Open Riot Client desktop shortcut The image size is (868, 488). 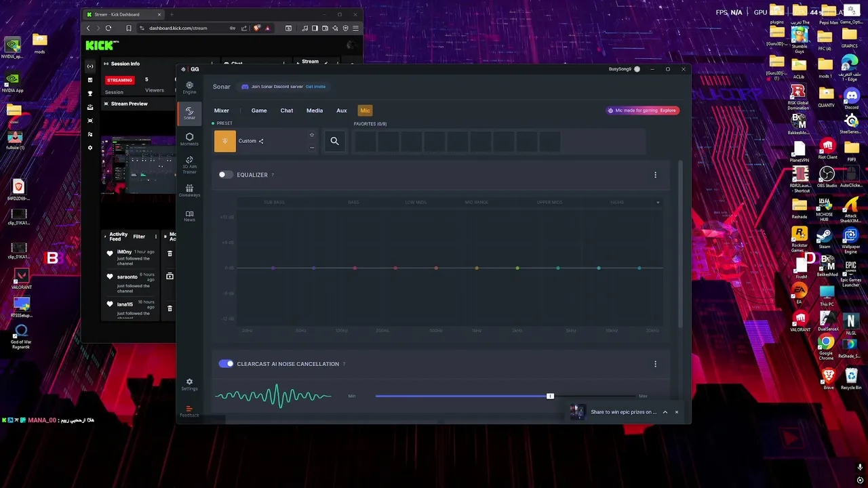coord(827,148)
